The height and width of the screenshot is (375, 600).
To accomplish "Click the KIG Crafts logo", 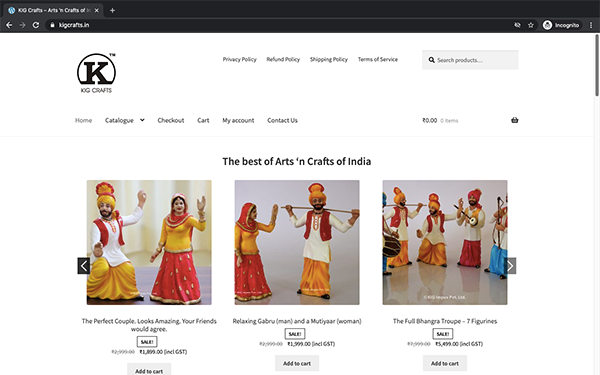I will pos(96,73).
